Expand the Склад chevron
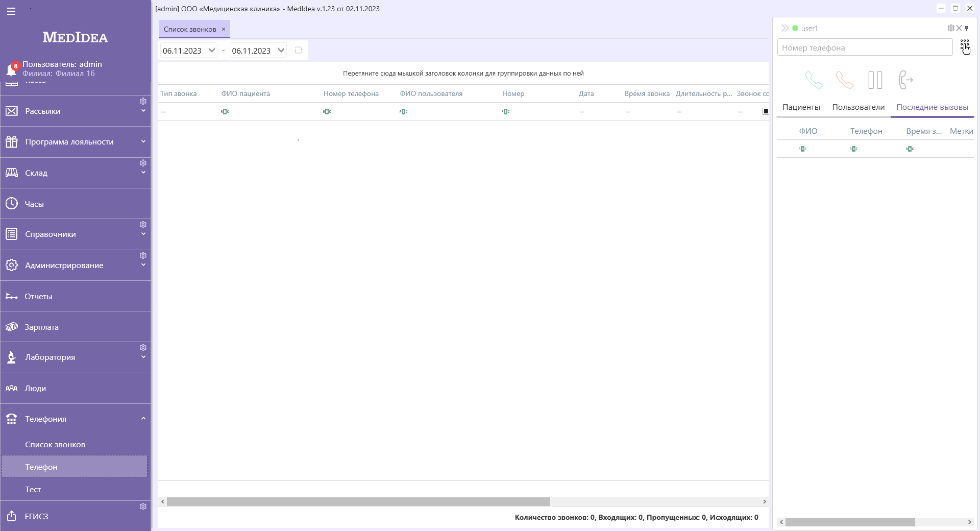 (143, 173)
